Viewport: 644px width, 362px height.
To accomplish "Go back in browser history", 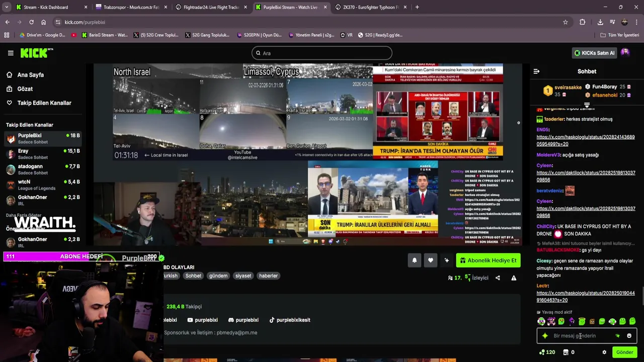I will point(7,22).
